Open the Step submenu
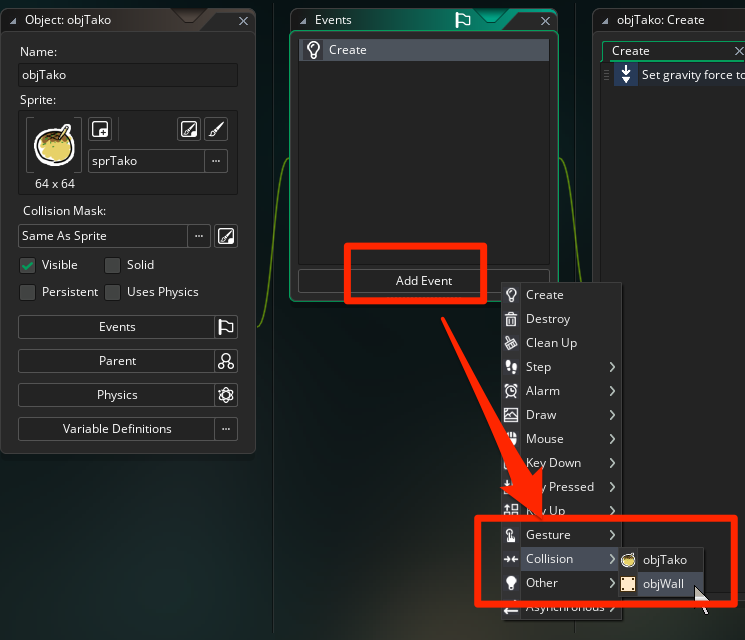The height and width of the screenshot is (640, 745). tap(561, 367)
